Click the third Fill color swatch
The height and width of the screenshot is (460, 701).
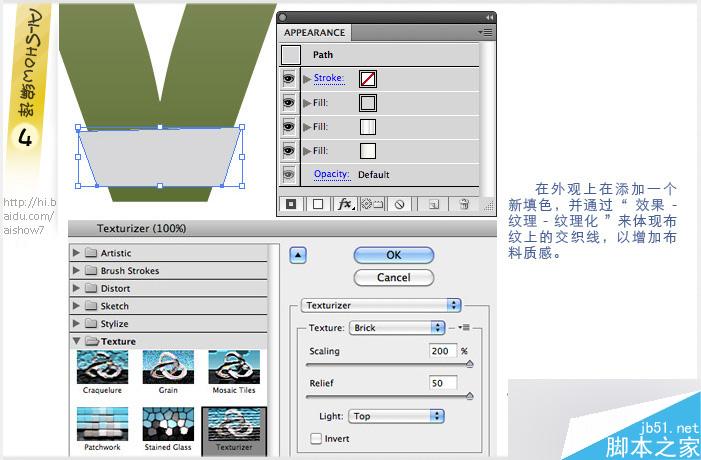[368, 151]
